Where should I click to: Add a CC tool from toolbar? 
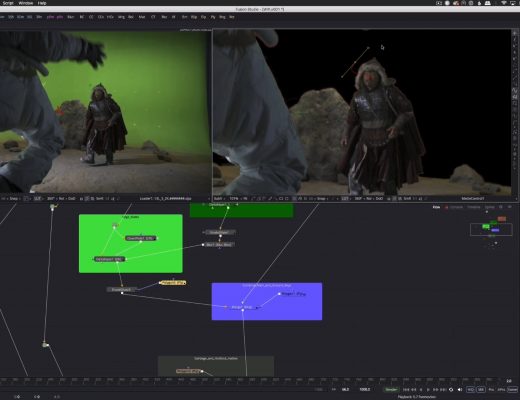91,17
